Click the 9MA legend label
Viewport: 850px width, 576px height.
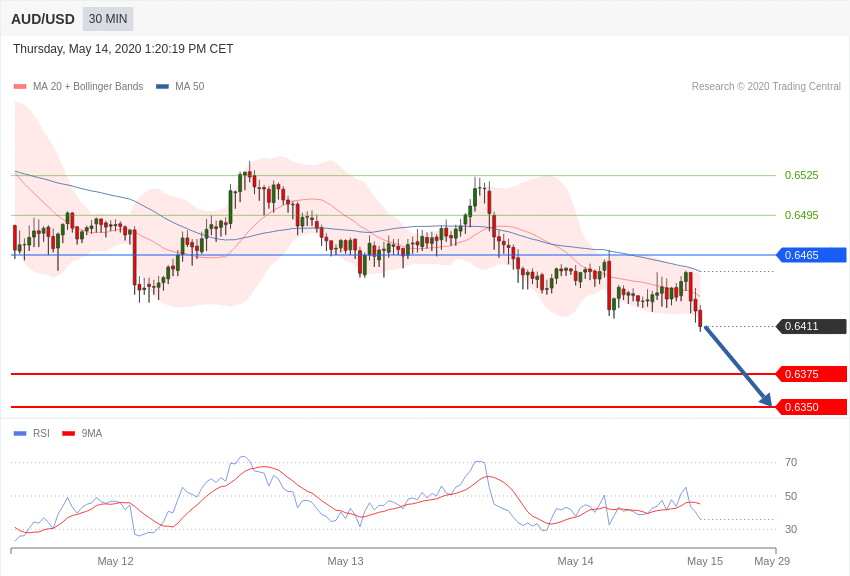(92, 433)
